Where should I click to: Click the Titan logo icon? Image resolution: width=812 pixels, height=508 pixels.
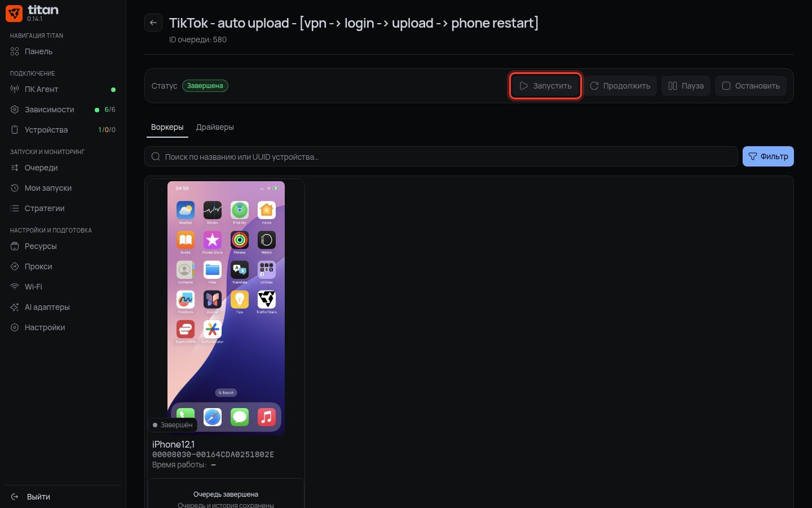click(x=14, y=13)
